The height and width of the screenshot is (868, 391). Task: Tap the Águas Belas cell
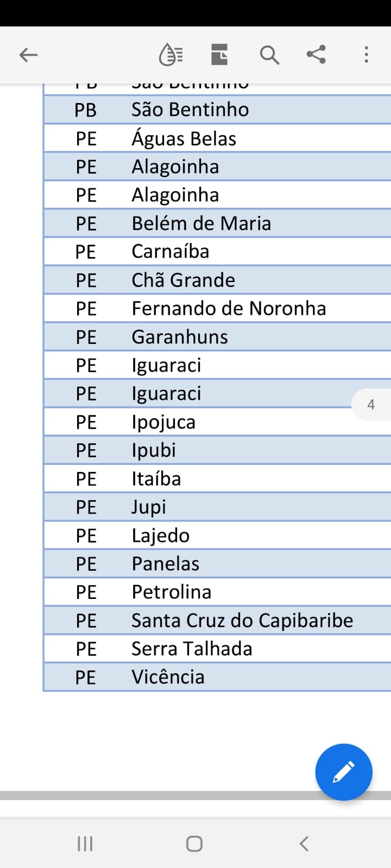tap(184, 139)
